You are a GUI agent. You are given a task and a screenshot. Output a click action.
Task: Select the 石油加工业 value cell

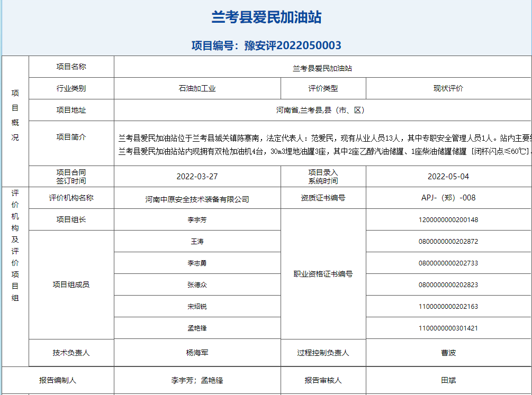[x=197, y=88]
